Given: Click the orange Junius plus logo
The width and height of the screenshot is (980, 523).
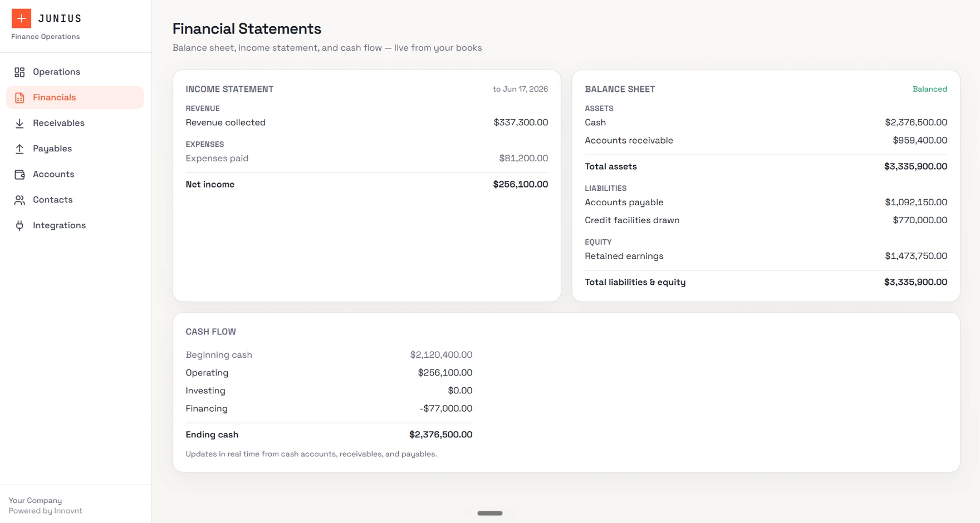Looking at the screenshot, I should click(21, 18).
